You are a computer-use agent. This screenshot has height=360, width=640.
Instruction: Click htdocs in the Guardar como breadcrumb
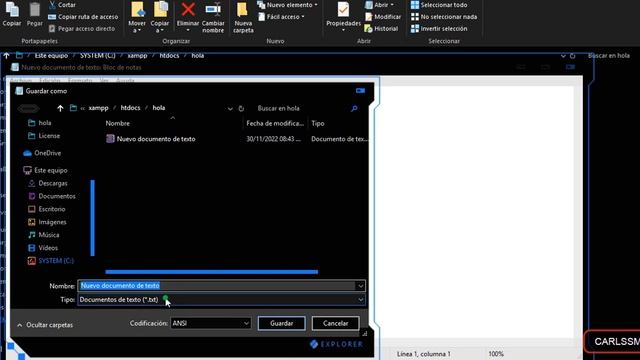click(x=131, y=108)
